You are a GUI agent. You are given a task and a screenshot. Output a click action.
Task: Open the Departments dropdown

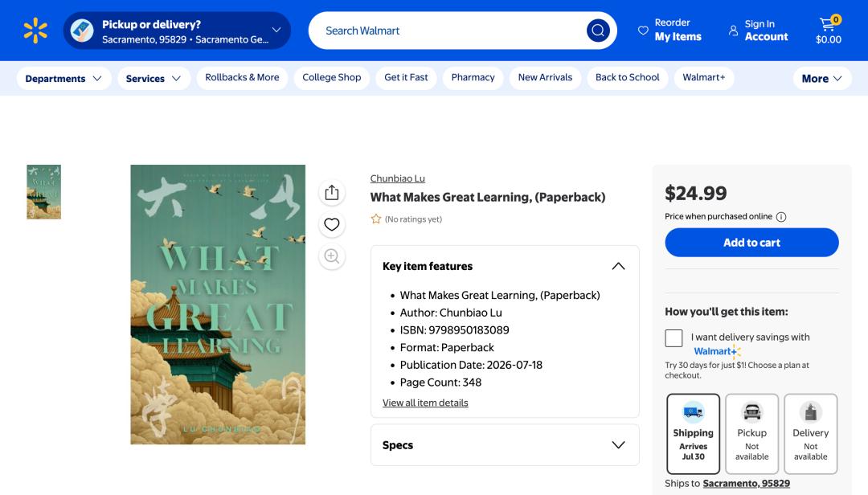63,79
